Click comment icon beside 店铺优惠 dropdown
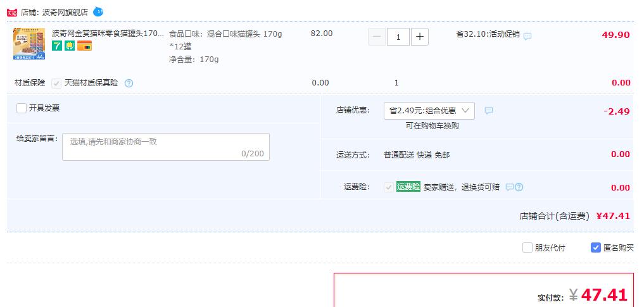The height and width of the screenshot is (307, 644). tap(489, 110)
